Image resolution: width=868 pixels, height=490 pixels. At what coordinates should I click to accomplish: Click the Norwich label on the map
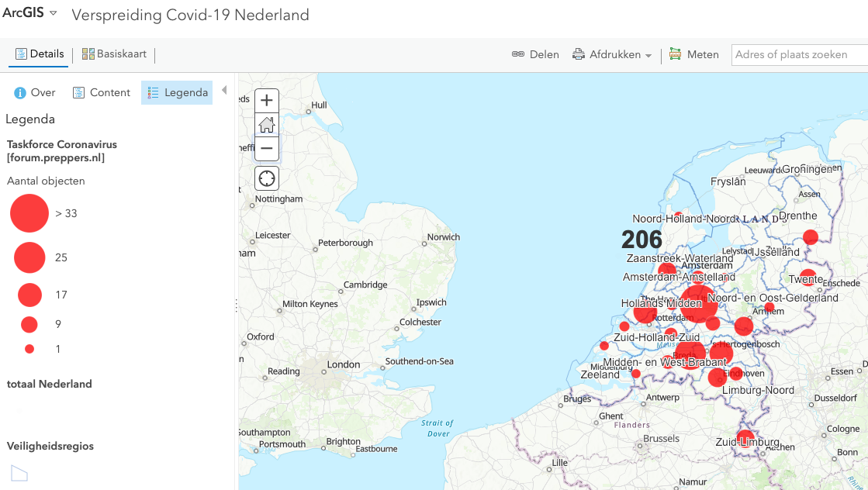click(x=444, y=237)
